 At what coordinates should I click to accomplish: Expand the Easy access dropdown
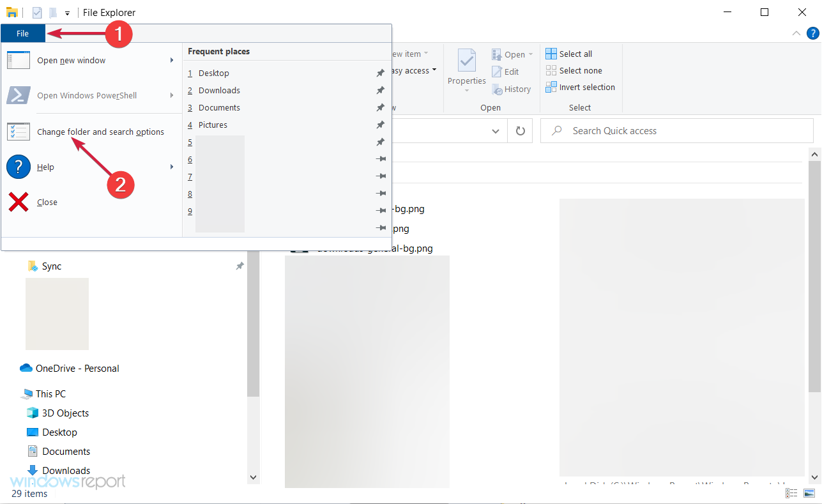click(x=434, y=70)
